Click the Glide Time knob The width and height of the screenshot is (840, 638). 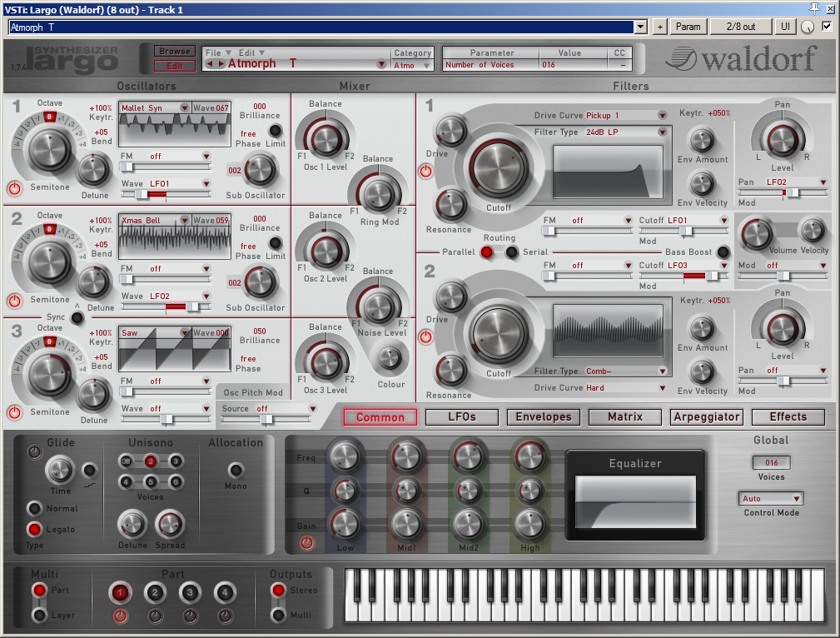[x=60, y=471]
